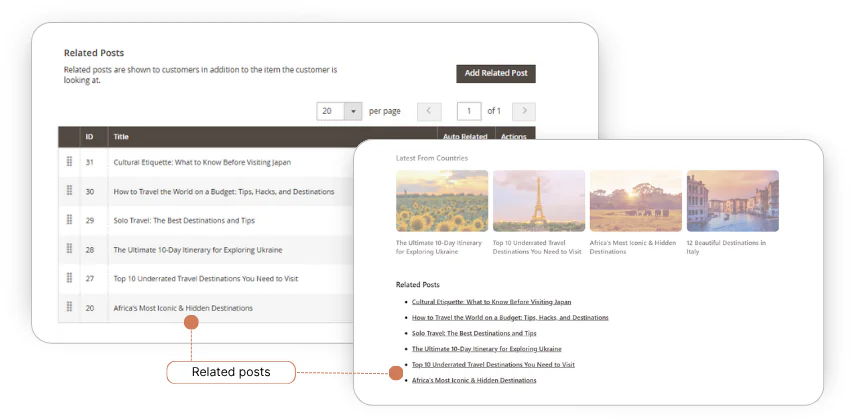The image size is (850, 420).
Task: Open Top 10 Underrated Travel Destinations link
Action: [x=493, y=365]
